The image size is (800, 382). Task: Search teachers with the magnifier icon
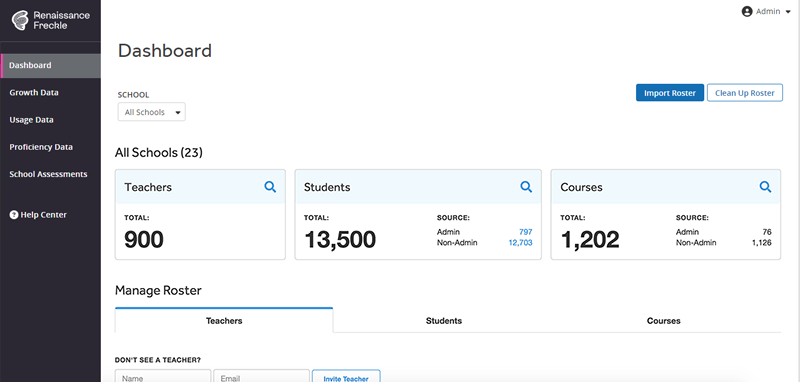[x=270, y=187]
